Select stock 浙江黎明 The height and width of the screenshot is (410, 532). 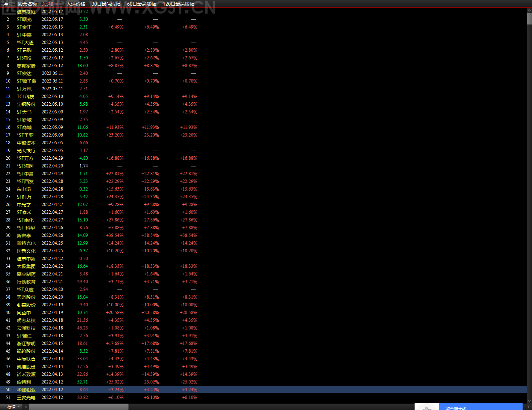(26, 344)
